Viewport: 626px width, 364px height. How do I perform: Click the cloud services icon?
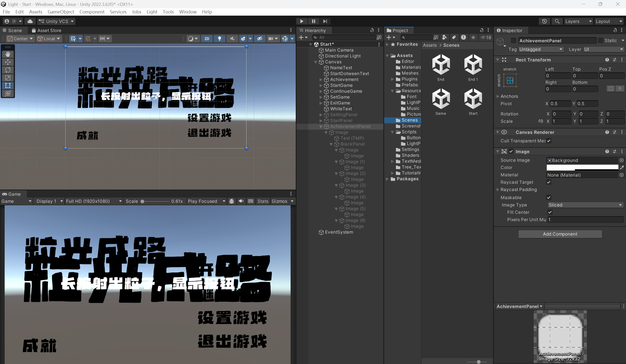[30, 21]
